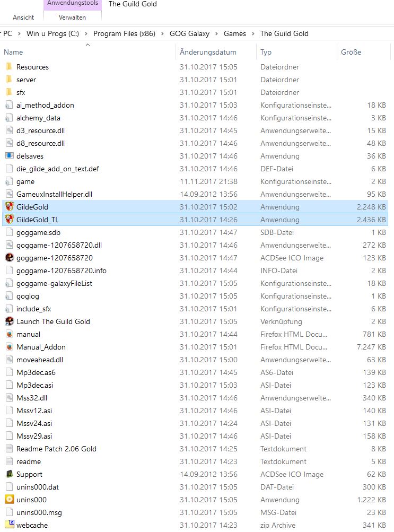Click 2.436 KB size of GildeGold_TL
The image size is (394, 532).
pyautogui.click(x=371, y=220)
